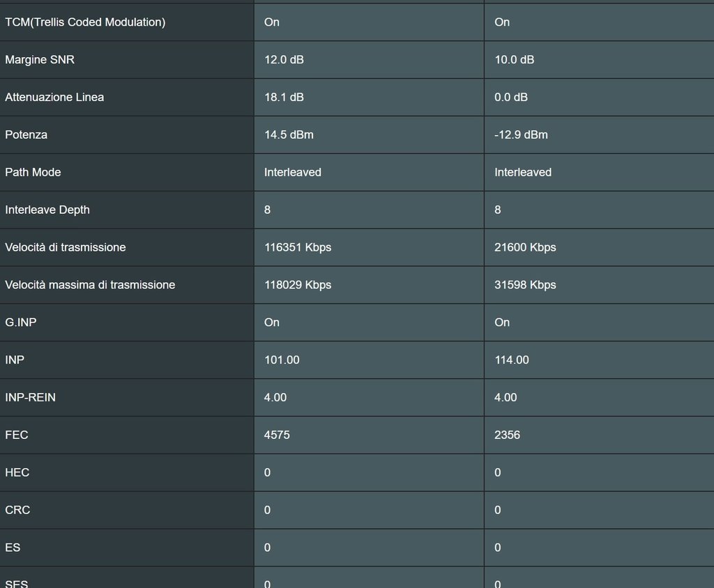Screen dimensions: 714x588
Task: Click the 'FEC' row label
Action: point(17,435)
